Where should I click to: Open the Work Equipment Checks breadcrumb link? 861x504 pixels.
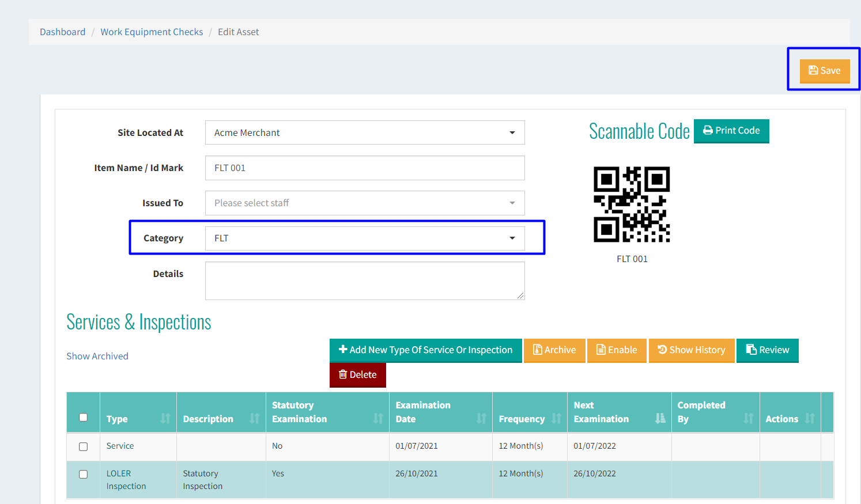(152, 32)
